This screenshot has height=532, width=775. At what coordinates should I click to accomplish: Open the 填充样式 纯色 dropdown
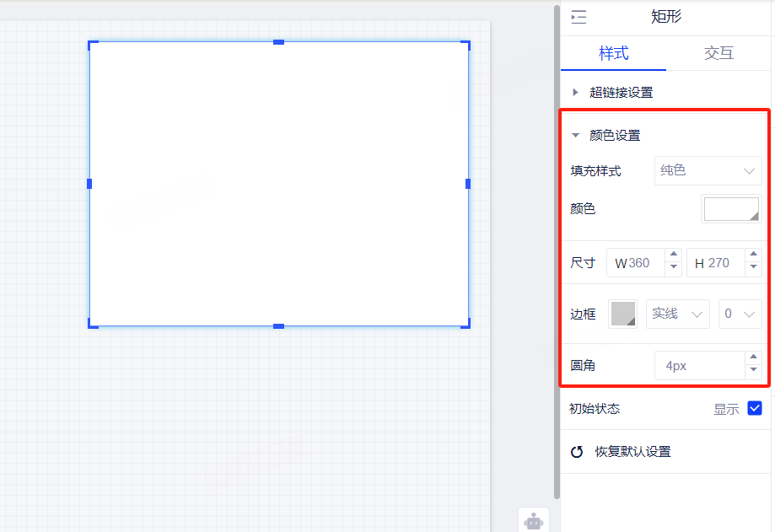(x=708, y=171)
